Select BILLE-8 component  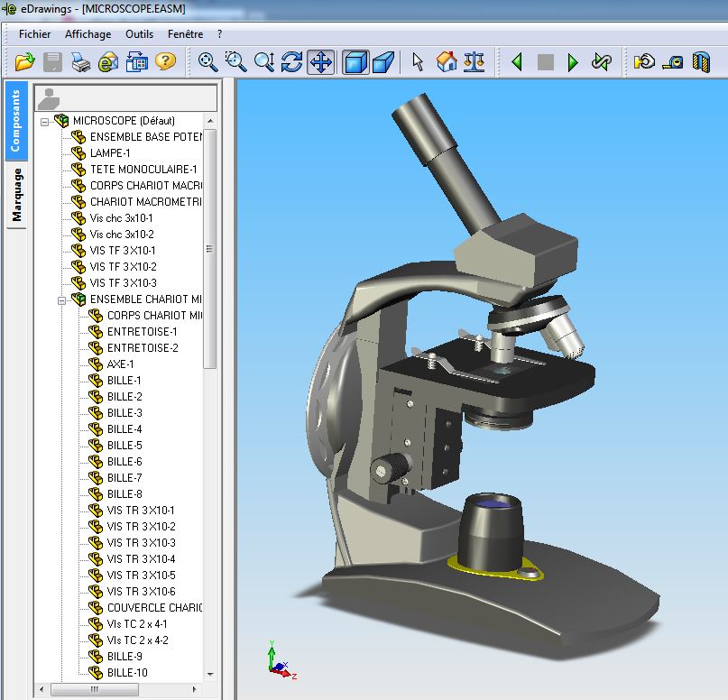124,494
